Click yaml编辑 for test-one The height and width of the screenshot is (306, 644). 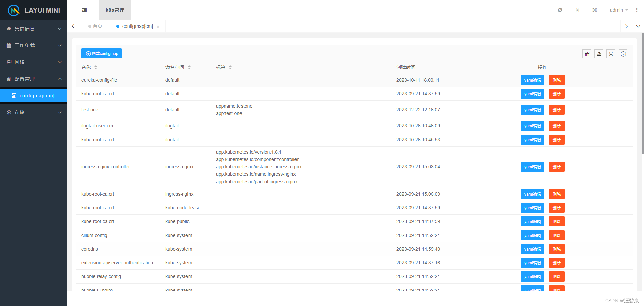532,110
